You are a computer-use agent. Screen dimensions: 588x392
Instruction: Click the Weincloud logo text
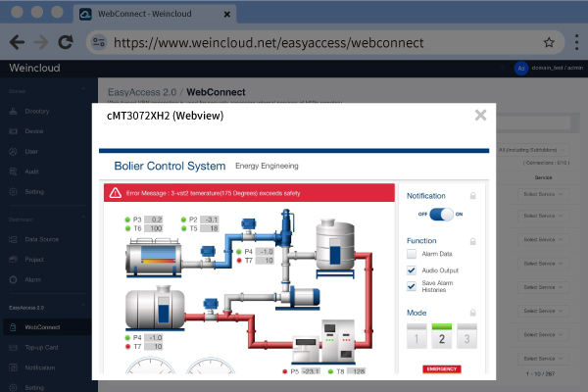[x=34, y=68]
